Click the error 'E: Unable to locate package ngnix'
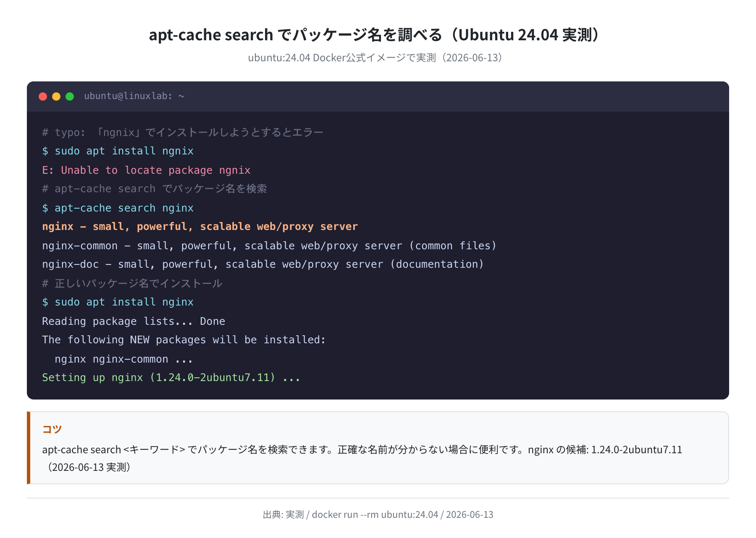The width and height of the screenshot is (756, 538). pos(146,170)
